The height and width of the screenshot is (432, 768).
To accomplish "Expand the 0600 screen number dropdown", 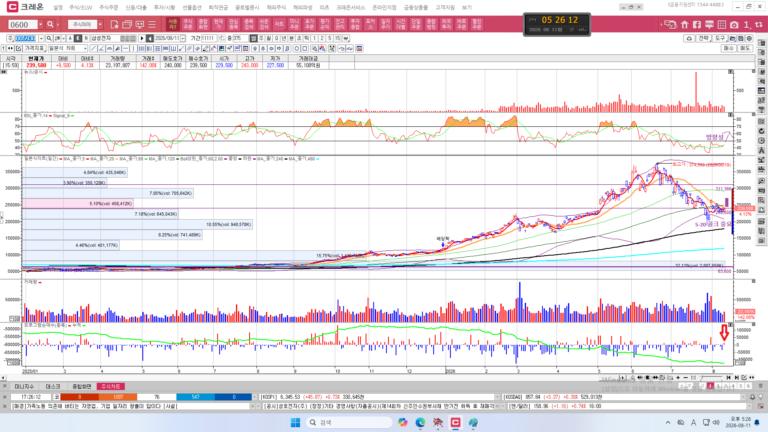I will coord(41,24).
